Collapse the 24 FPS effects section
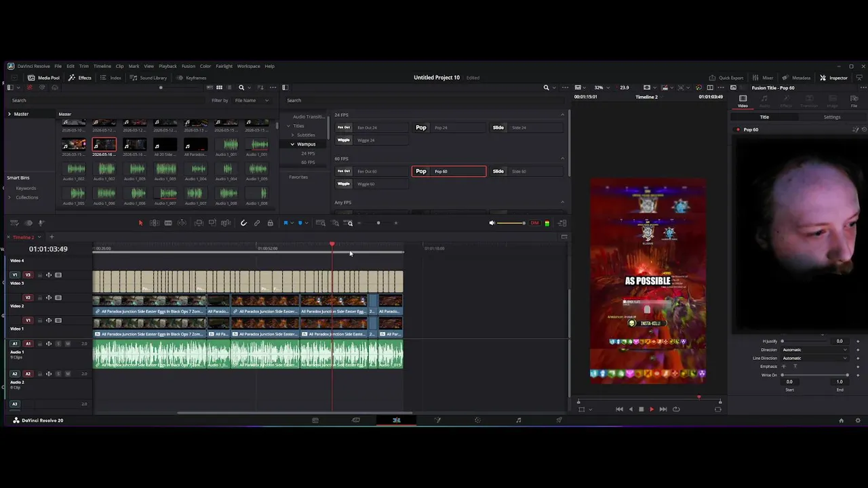868x488 pixels. (562, 115)
